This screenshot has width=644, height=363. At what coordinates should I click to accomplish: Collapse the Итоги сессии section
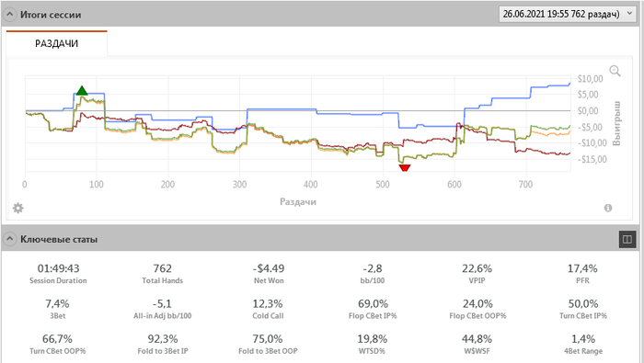coord(9,15)
